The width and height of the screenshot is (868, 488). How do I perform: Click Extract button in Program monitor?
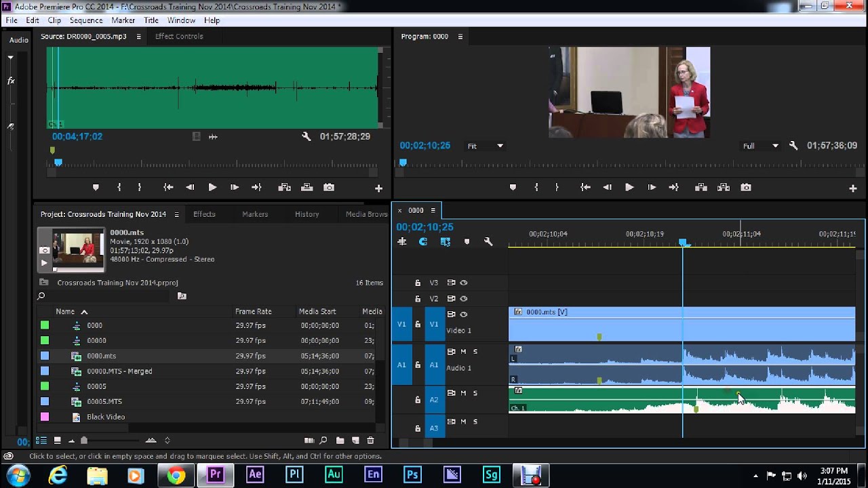[x=724, y=188]
